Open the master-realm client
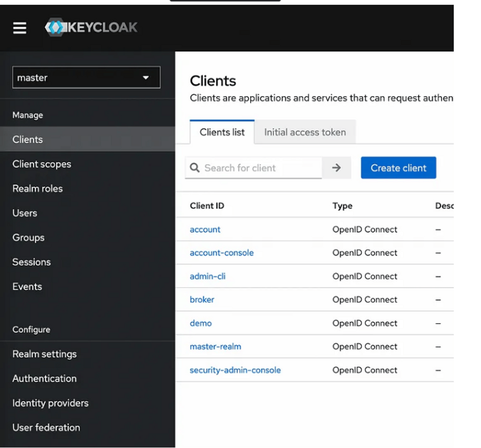Viewport: 481px width, 448px height. coord(215,346)
